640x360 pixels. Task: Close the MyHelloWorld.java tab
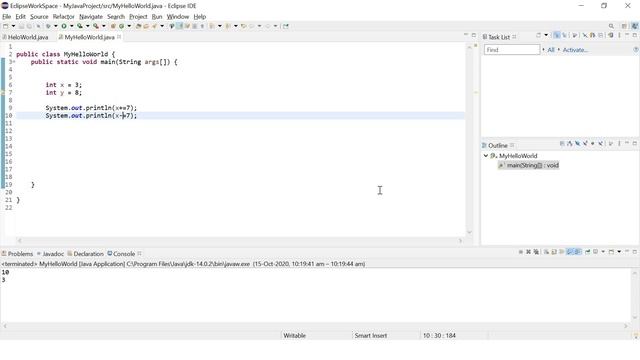pos(119,37)
